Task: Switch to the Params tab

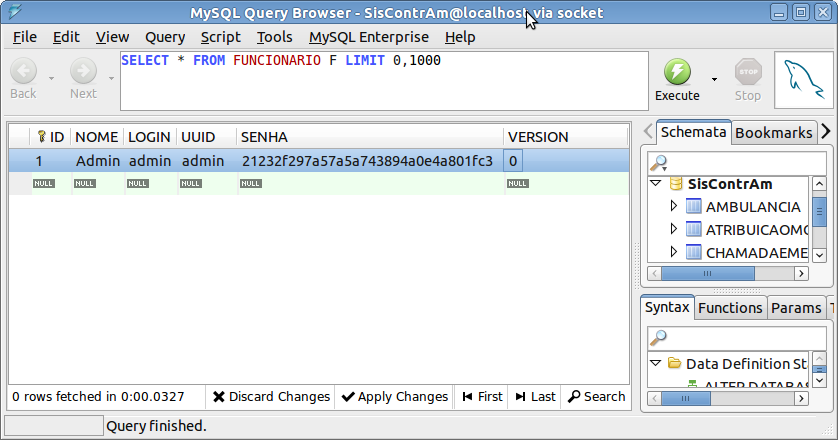Action: coord(796,308)
